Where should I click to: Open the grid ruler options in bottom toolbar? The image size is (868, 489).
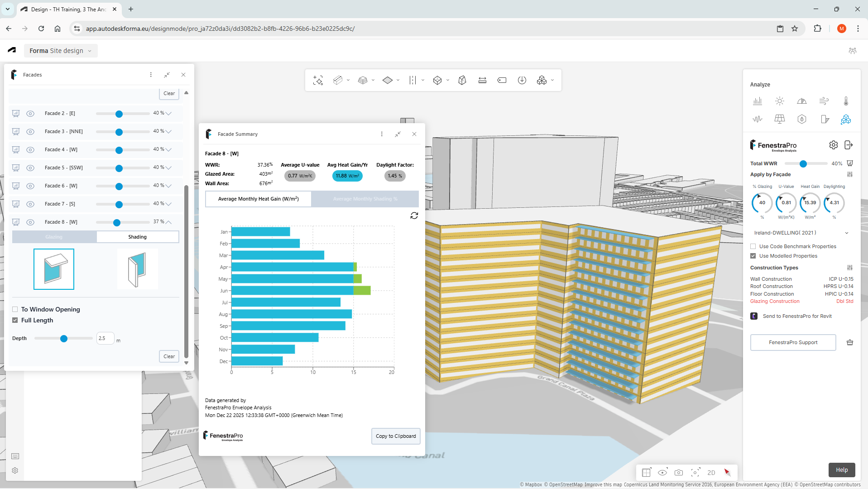646,473
